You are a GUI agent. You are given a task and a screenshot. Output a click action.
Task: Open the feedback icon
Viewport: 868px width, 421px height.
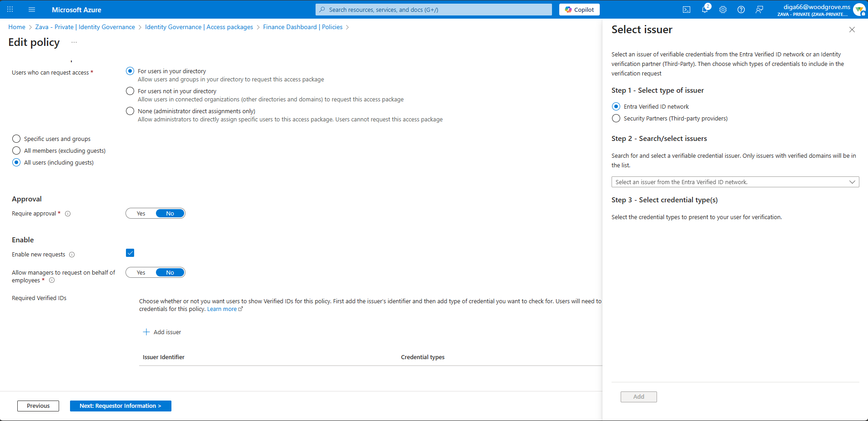pos(759,10)
